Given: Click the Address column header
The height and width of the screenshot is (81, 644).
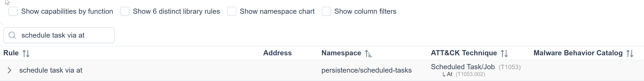Looking at the screenshot, I should click(x=277, y=53).
